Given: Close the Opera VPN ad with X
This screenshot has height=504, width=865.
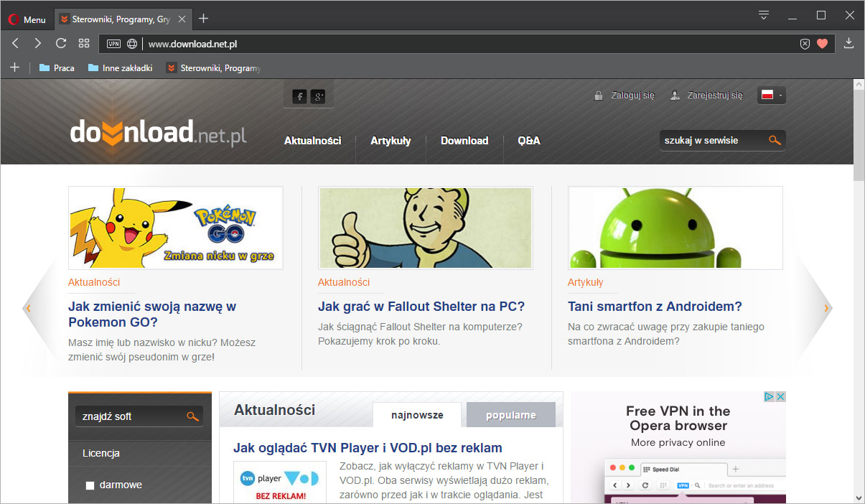Looking at the screenshot, I should [781, 396].
